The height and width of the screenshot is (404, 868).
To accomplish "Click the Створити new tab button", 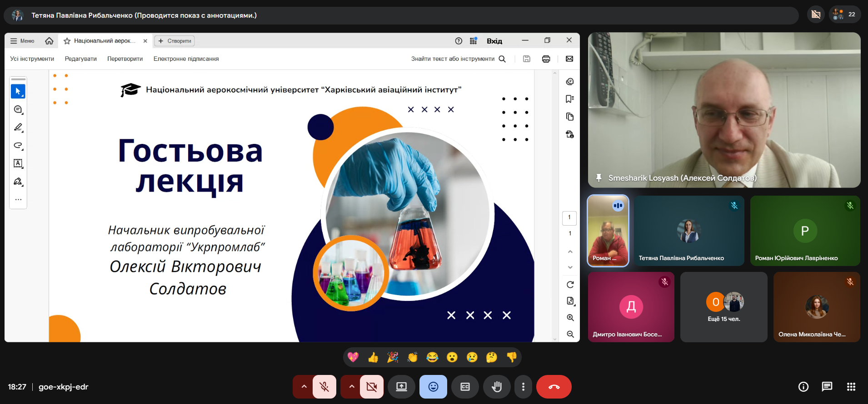I will 175,41.
